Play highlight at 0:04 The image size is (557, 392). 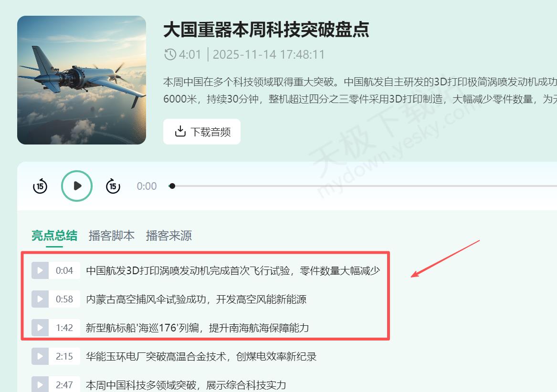tap(40, 270)
